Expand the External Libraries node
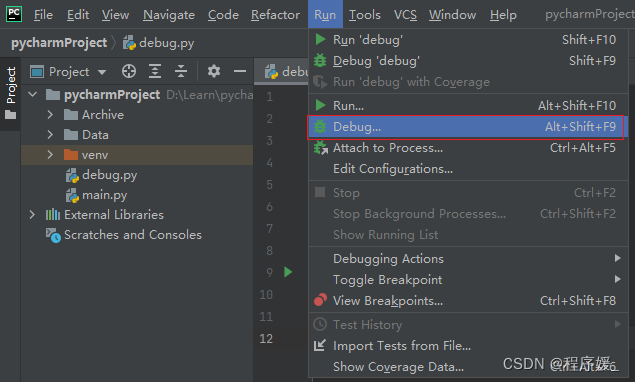This screenshot has height=382, width=635. (x=32, y=215)
